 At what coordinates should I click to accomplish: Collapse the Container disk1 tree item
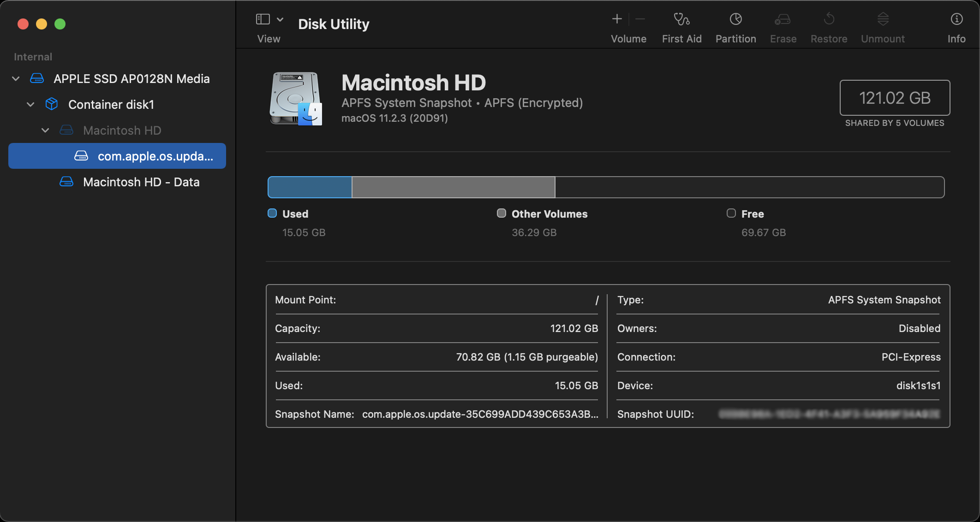[30, 104]
